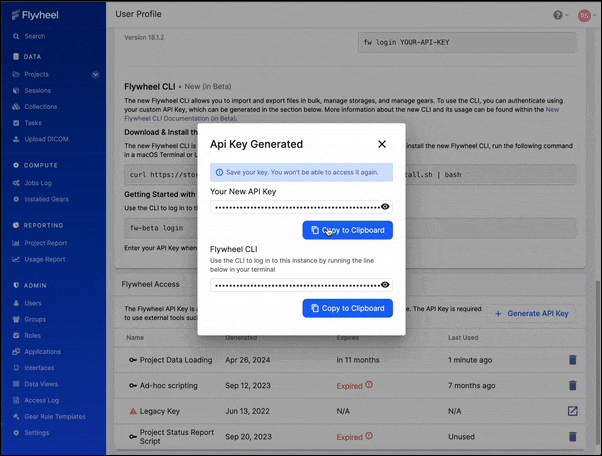Click the Ad-hoc scripting Expired info icon

point(369,384)
